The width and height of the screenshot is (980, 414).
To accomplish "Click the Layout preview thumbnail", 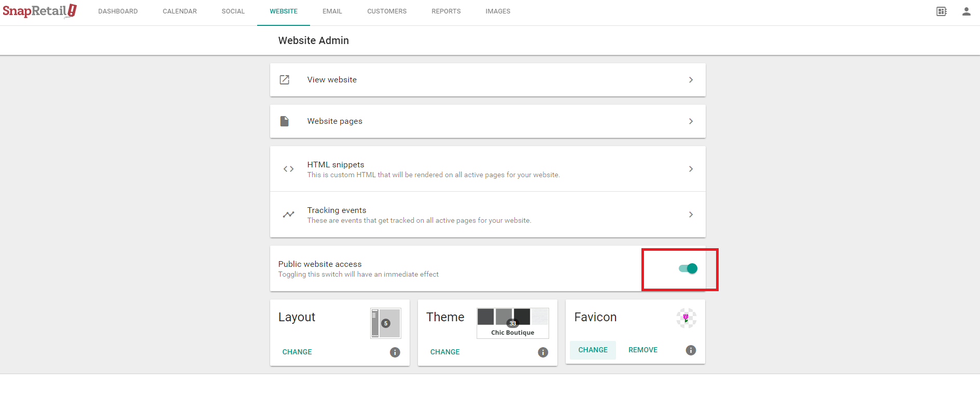I will coord(386,323).
